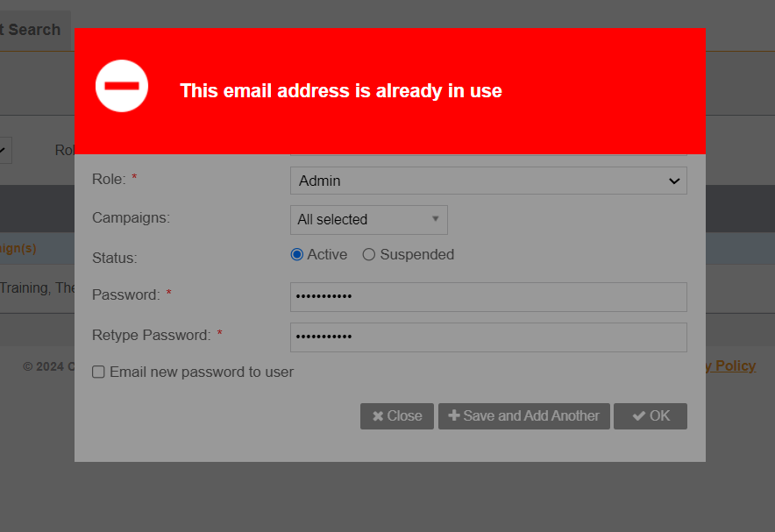Expand the partially visible dropdown at screen left
Image resolution: width=775 pixels, height=532 pixels.
5,151
